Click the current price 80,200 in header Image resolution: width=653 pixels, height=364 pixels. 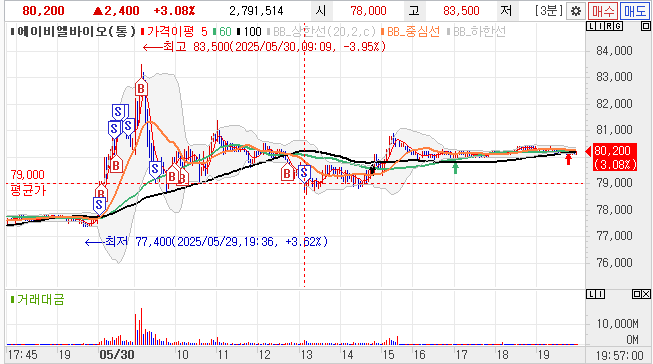click(x=43, y=11)
